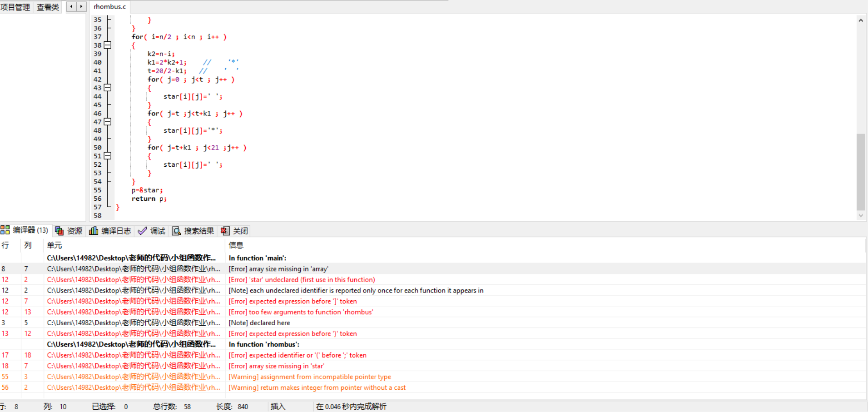Switch to the 查看类 sidebar tab
The image size is (868, 412).
[x=48, y=7]
